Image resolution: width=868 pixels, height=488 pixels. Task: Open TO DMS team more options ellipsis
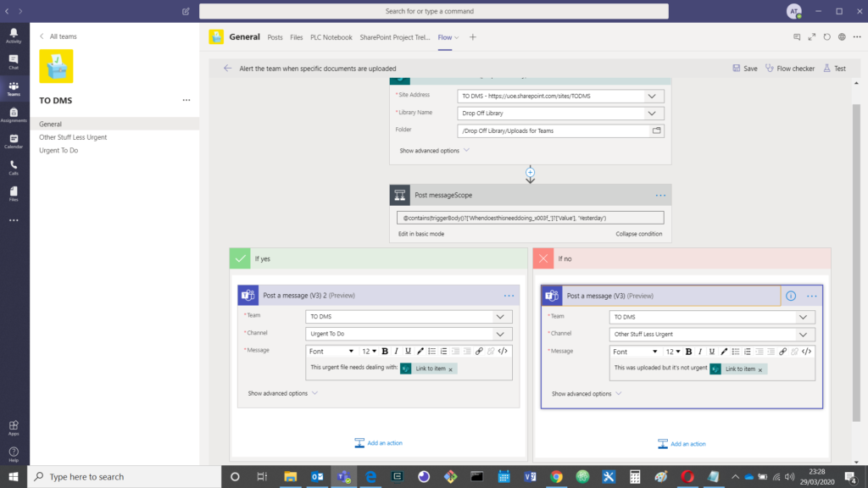point(186,100)
